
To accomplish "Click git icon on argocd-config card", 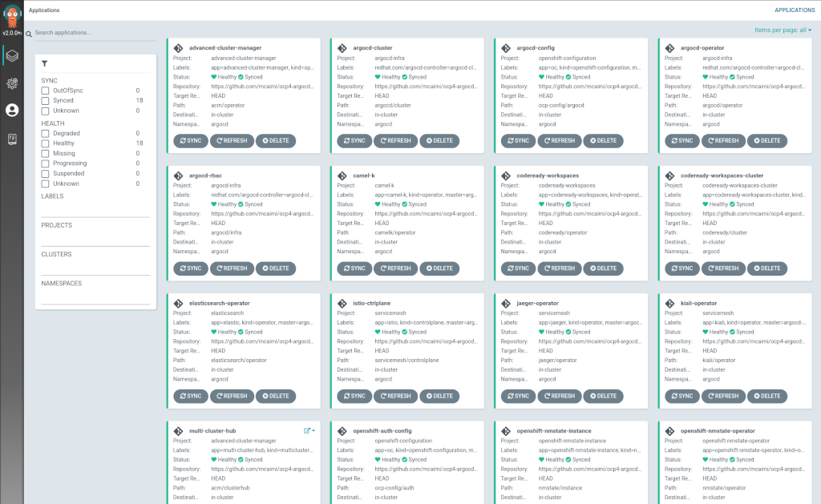I will [506, 47].
